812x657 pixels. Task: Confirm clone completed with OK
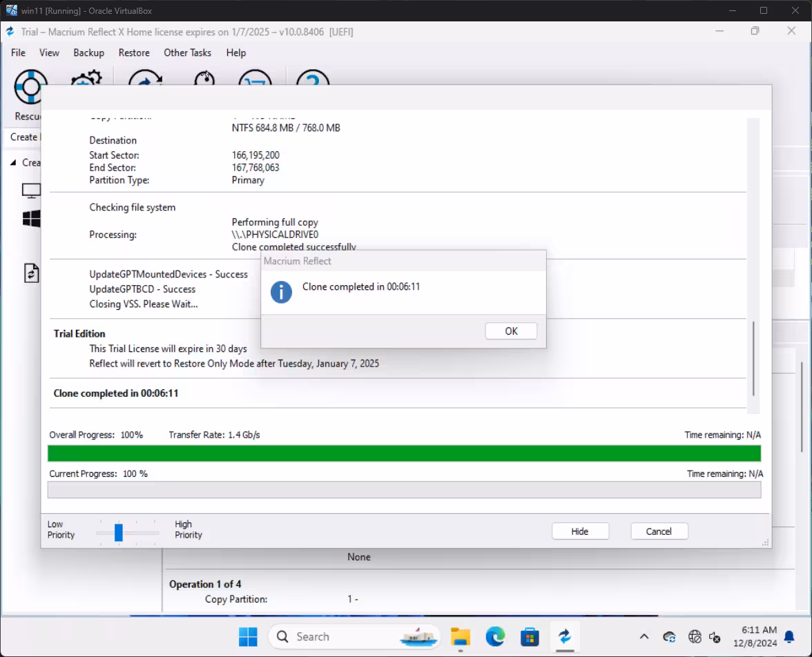click(x=511, y=331)
